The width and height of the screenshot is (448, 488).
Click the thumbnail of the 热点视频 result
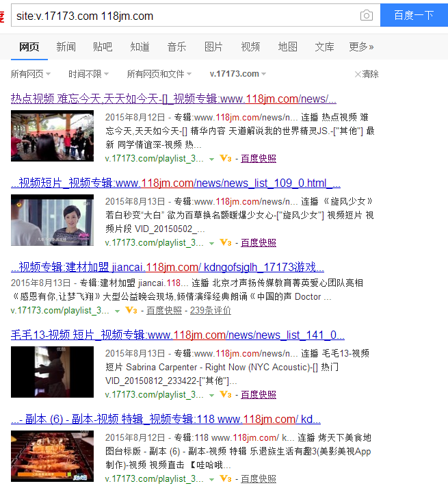(52, 136)
